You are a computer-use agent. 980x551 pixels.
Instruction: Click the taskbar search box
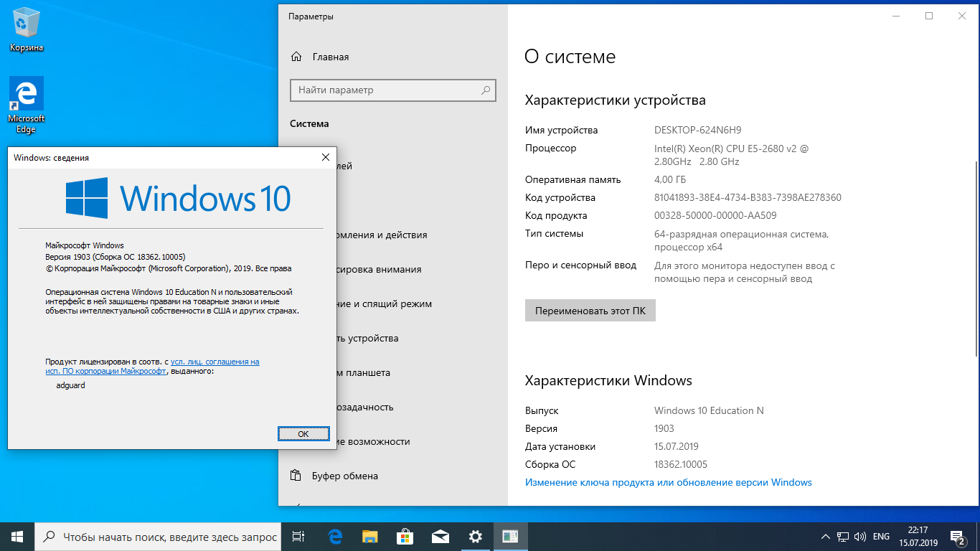point(158,536)
